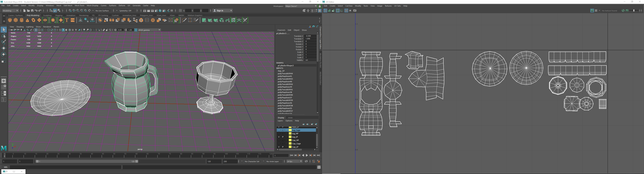Toggle visibility of the Cup_HP layer
Screen dimensions: 644x174
click(279, 140)
